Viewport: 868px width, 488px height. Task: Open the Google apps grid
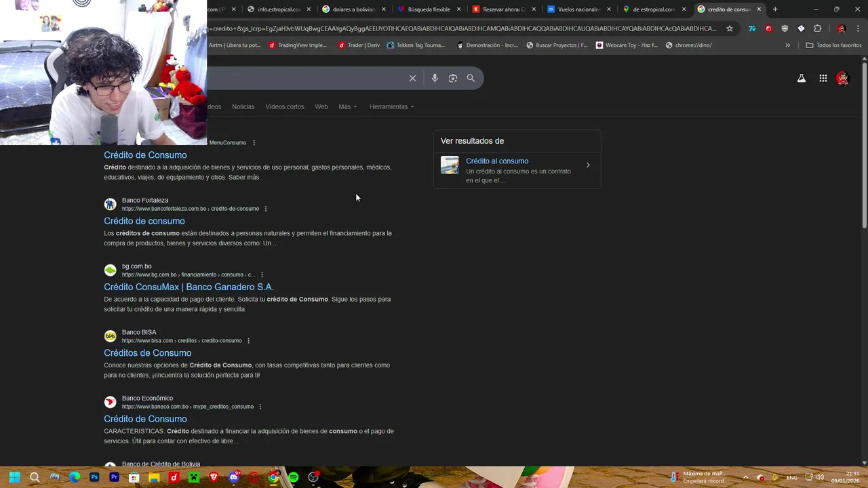coord(823,79)
